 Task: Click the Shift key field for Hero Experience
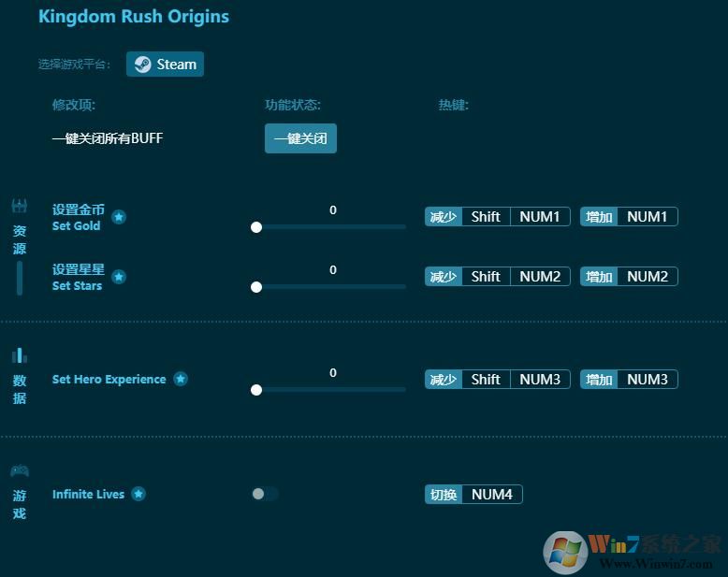(486, 380)
